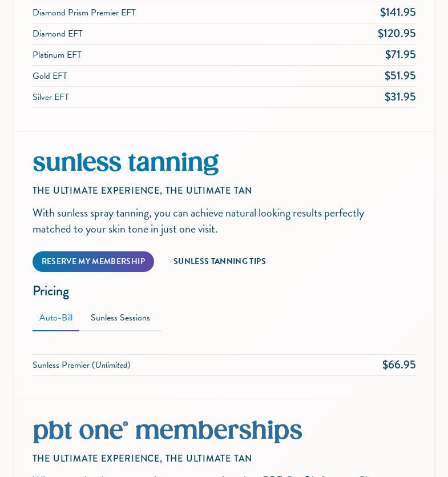Switch to the Sunless Sessions tab

tap(120, 318)
